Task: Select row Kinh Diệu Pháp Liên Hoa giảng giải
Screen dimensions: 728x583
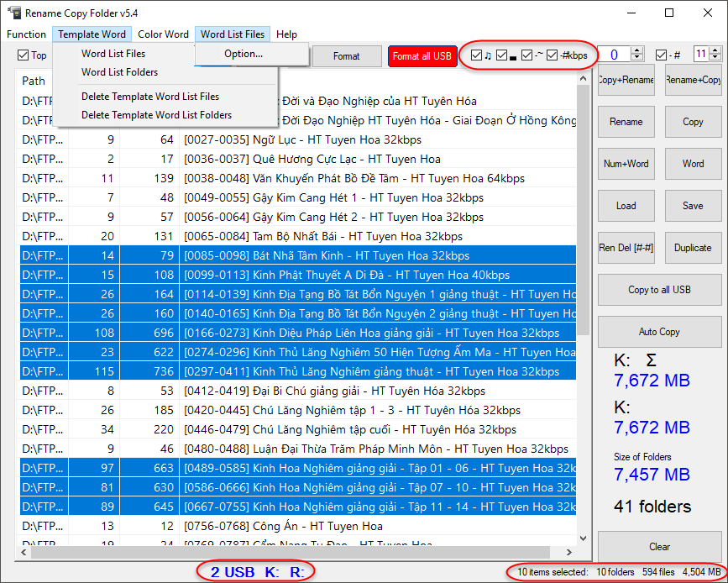Action: click(297, 333)
